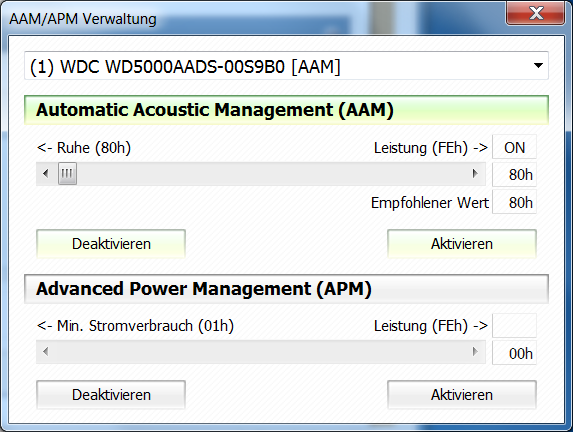573x432 pixels.
Task: Close the AAM/APM Verwaltung window
Action: 536,13
